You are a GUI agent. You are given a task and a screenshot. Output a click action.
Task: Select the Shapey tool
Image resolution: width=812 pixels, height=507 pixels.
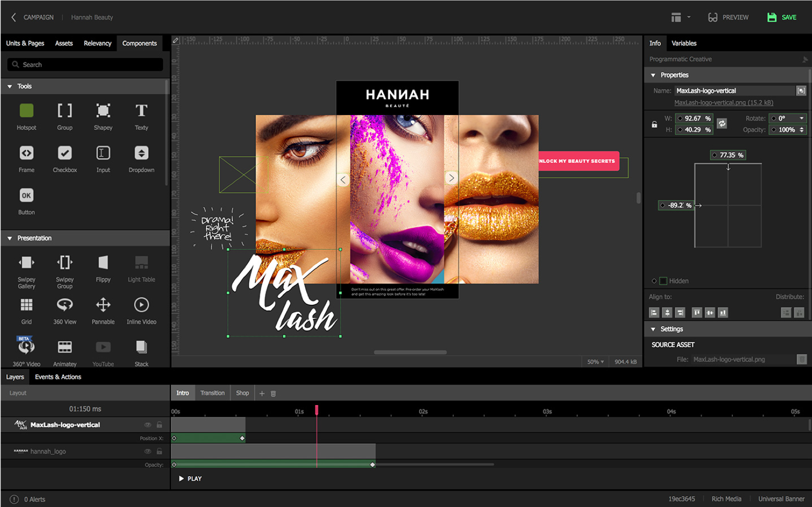coord(103,111)
